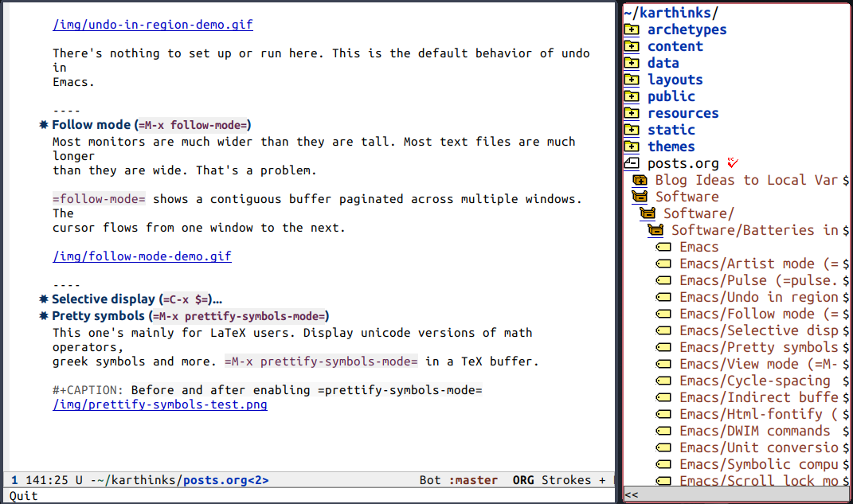
Task: Select posts.org file in the sidebar
Action: tap(683, 164)
